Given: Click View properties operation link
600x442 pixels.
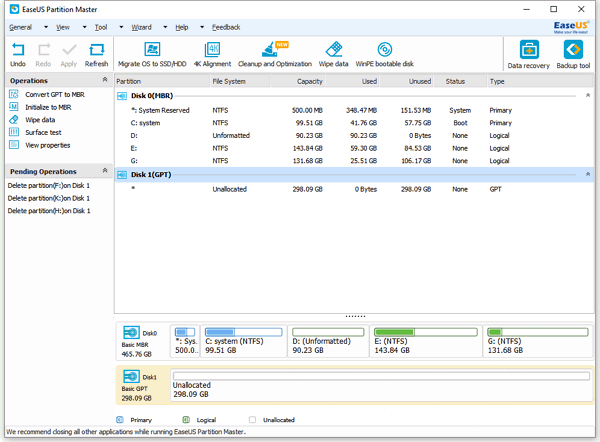Looking at the screenshot, I should (48, 145).
